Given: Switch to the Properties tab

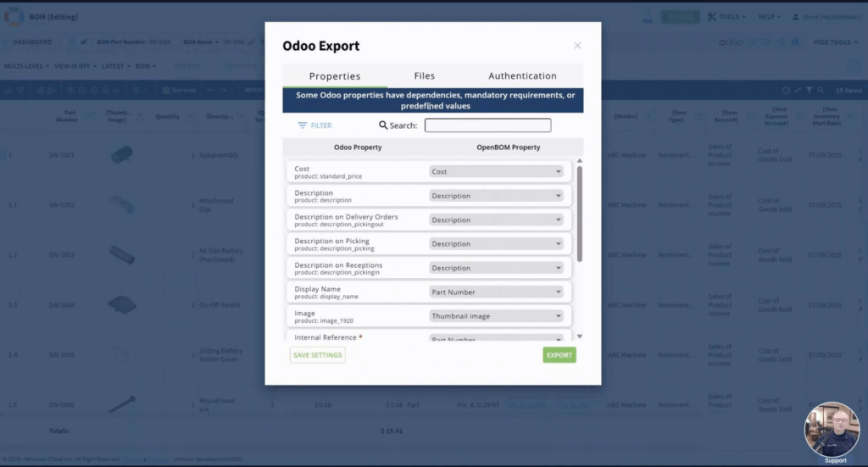Looking at the screenshot, I should click(x=335, y=76).
